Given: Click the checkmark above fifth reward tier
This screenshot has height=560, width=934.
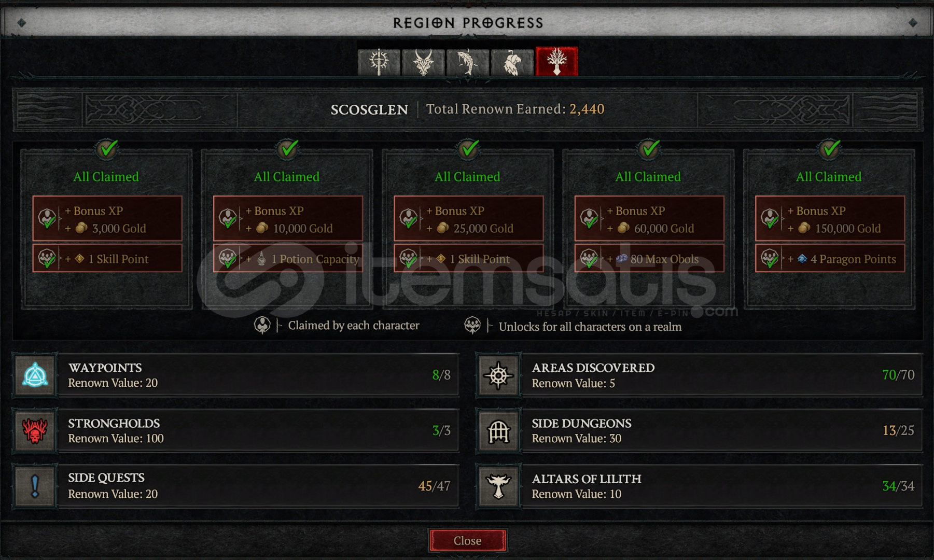Looking at the screenshot, I should (x=830, y=149).
